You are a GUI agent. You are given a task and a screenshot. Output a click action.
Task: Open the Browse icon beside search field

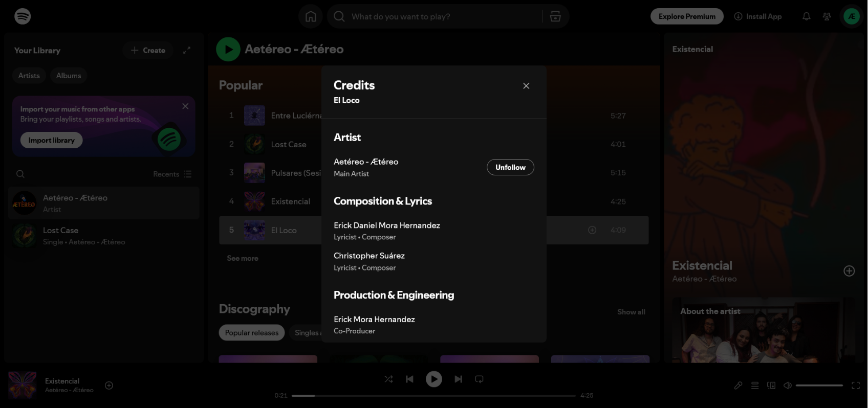pos(555,16)
